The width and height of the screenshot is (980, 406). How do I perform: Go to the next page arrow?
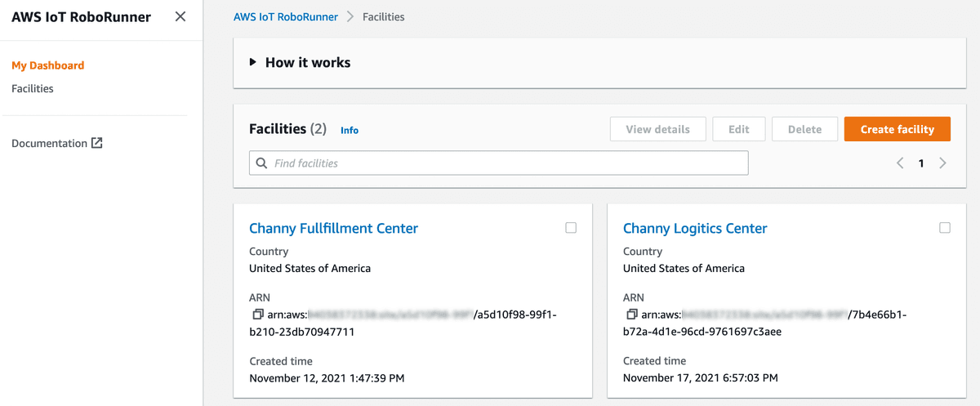942,163
